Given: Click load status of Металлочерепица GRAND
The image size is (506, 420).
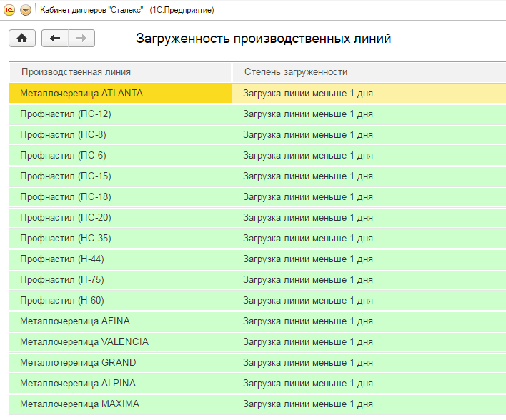Looking at the screenshot, I should coord(308,363).
